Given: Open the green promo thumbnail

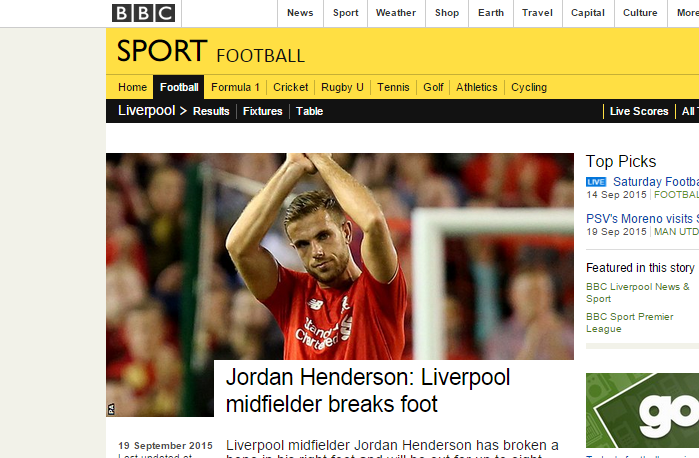Looking at the screenshot, I should [x=642, y=410].
